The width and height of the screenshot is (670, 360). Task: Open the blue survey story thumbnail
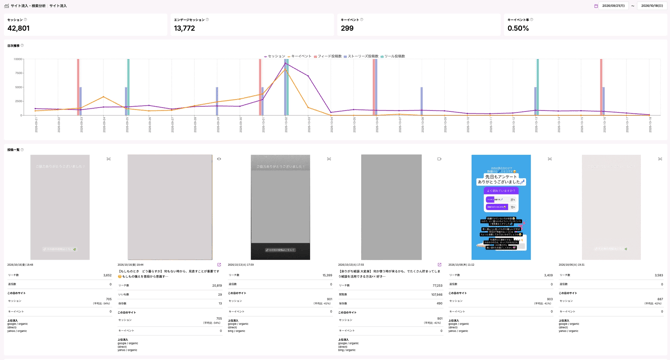pos(501,207)
